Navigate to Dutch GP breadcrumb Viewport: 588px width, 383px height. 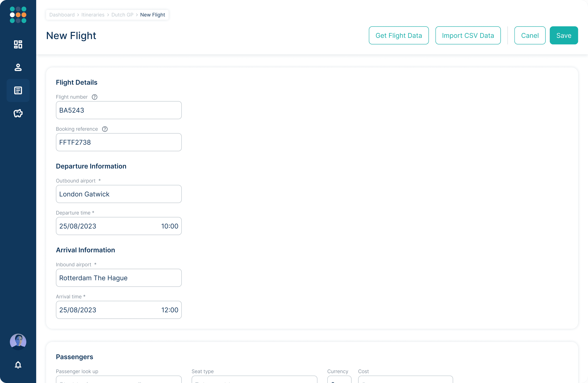(122, 15)
